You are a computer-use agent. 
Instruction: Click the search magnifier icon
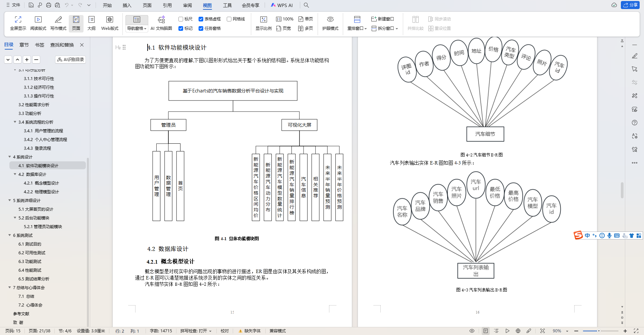point(306,5)
